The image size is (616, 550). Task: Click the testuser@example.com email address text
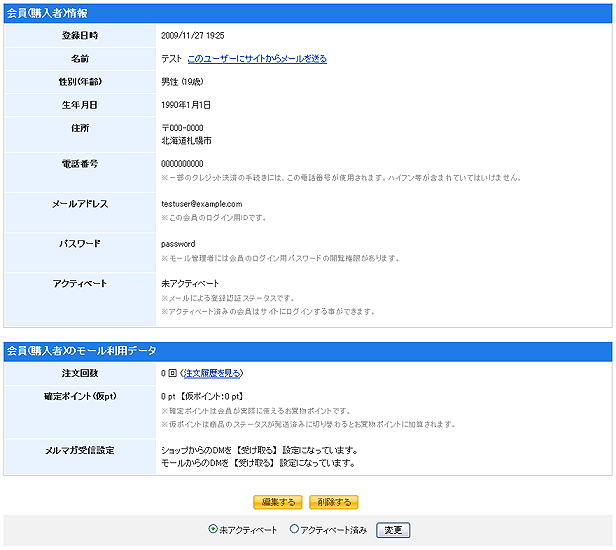pos(202,204)
